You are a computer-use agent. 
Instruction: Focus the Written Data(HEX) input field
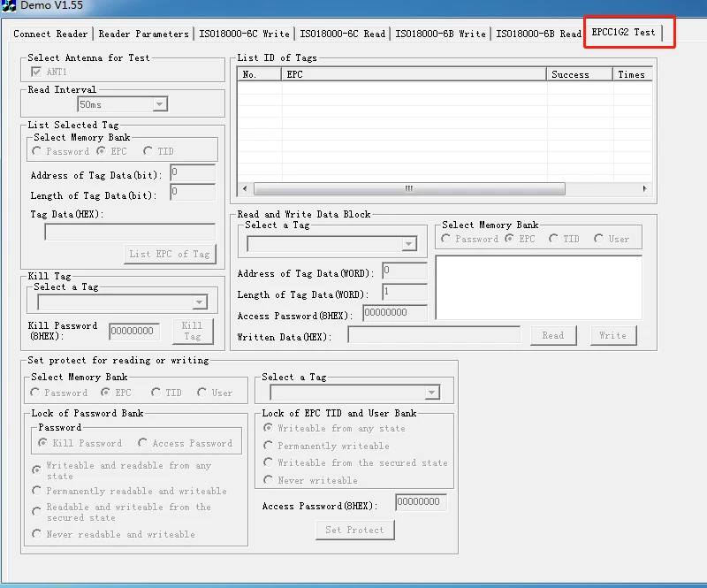click(434, 335)
